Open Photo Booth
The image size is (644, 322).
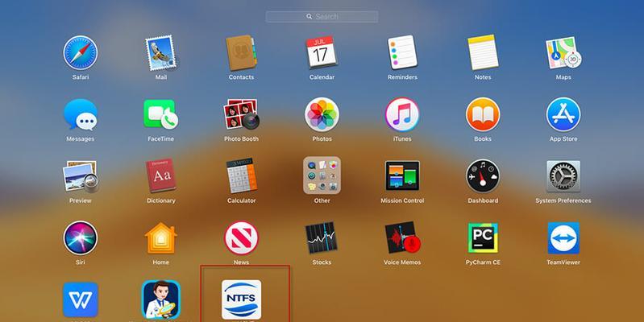[x=241, y=114]
